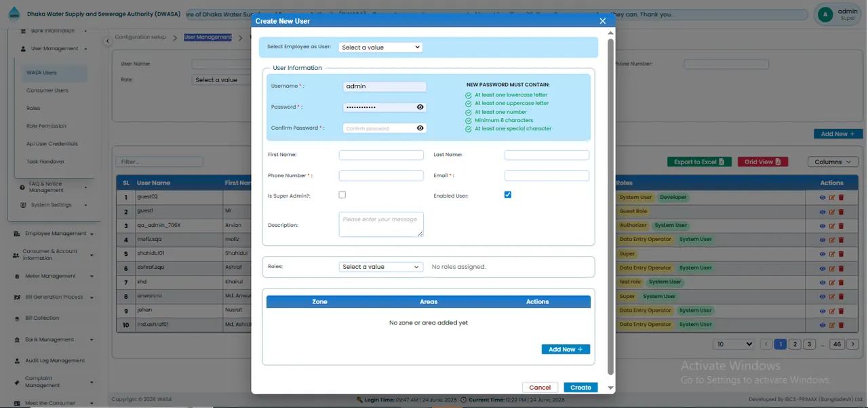
Task: Click the scroll down arrow in dialog
Action: (x=610, y=388)
